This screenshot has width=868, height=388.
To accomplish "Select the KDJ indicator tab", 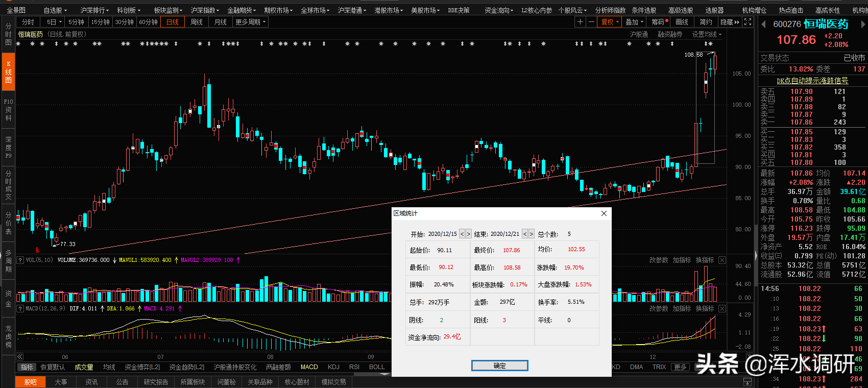I will coord(333,367).
